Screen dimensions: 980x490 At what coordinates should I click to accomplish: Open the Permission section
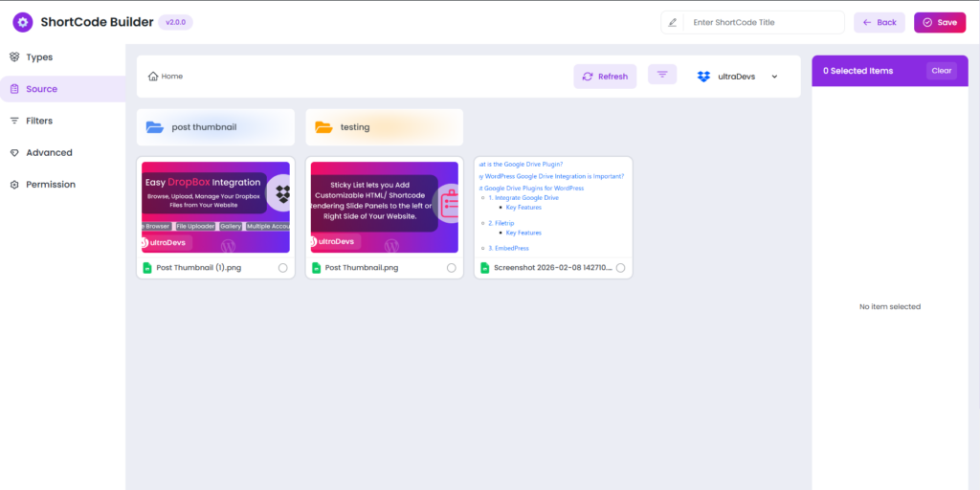pyautogui.click(x=62, y=185)
